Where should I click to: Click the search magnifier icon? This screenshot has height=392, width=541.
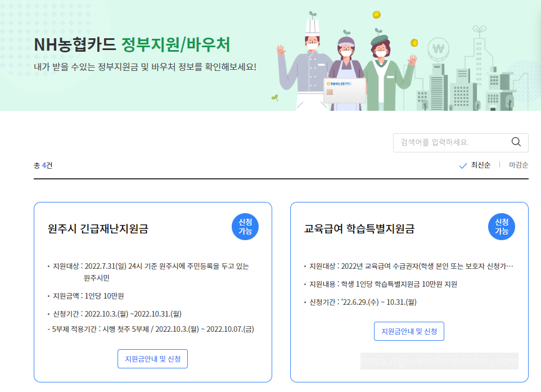[x=516, y=142]
